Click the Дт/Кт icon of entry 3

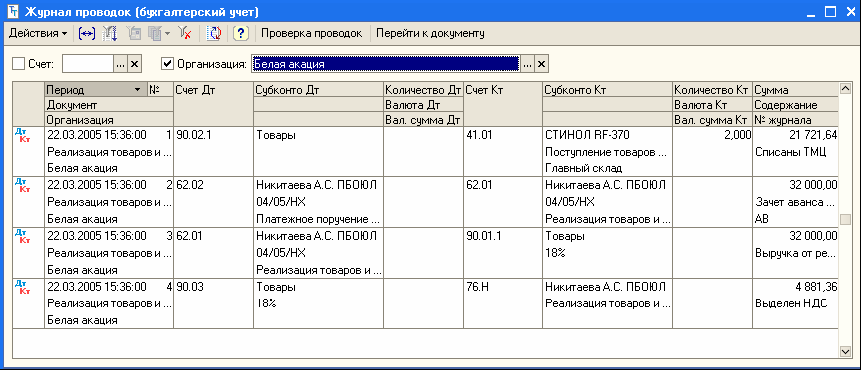(23, 237)
